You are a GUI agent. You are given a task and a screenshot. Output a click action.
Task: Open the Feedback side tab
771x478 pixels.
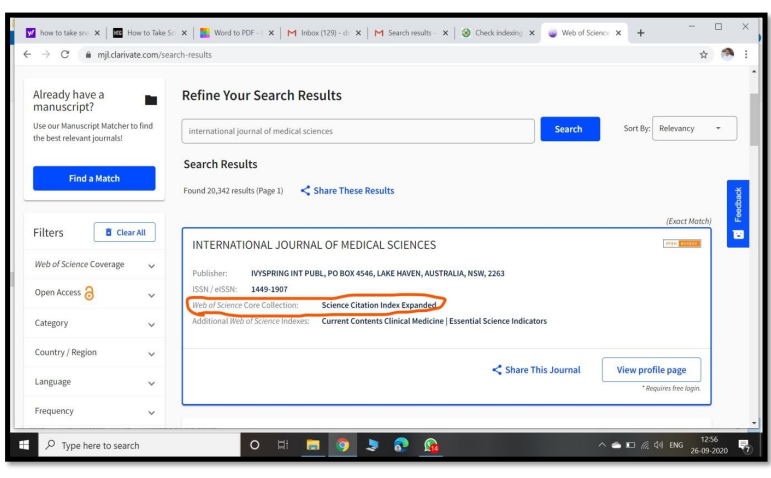(x=738, y=213)
